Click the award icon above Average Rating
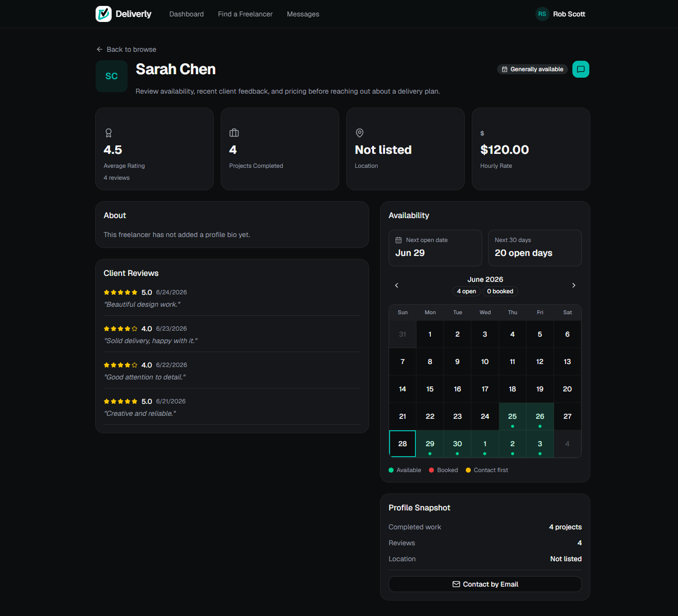Image resolution: width=678 pixels, height=616 pixels. click(x=109, y=133)
